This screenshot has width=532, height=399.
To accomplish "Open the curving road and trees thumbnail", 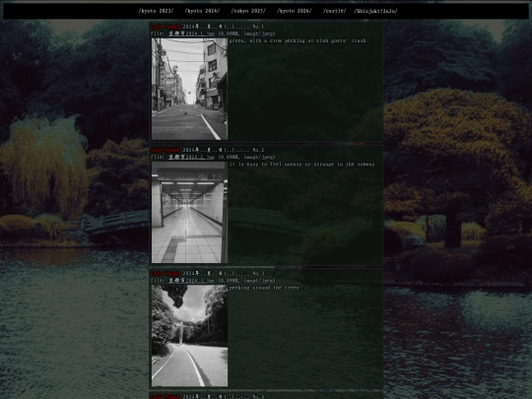I will tap(189, 336).
